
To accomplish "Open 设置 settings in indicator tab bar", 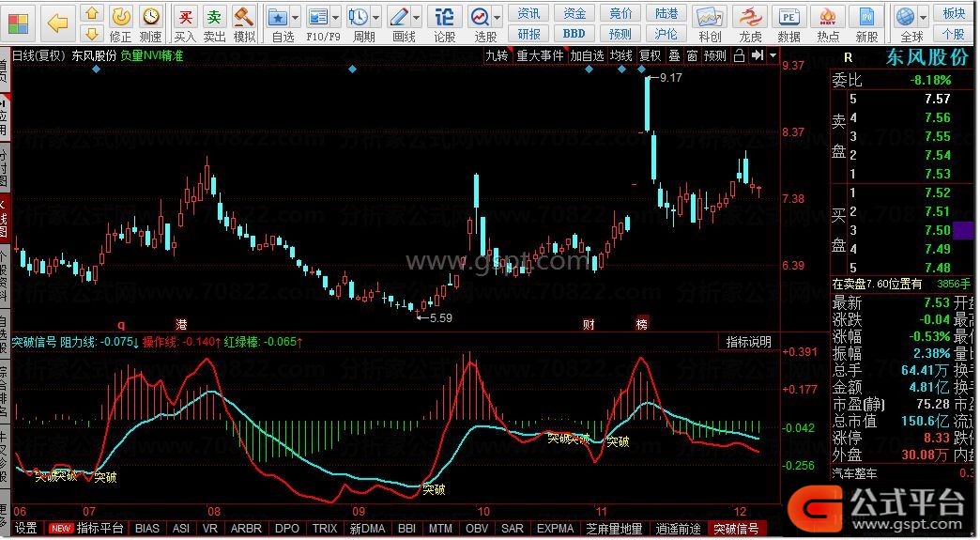I will coord(26,529).
